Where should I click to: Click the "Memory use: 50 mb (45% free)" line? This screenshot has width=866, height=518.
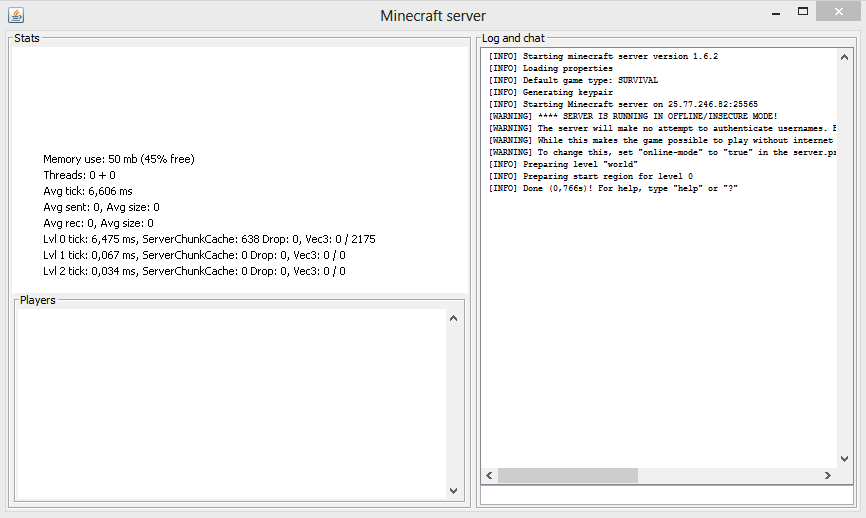pyautogui.click(x=119, y=159)
